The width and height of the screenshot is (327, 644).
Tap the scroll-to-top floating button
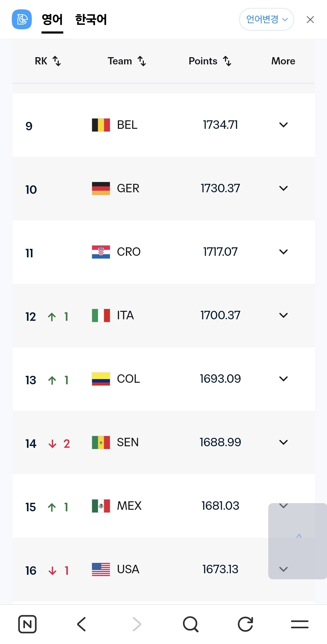[299, 537]
